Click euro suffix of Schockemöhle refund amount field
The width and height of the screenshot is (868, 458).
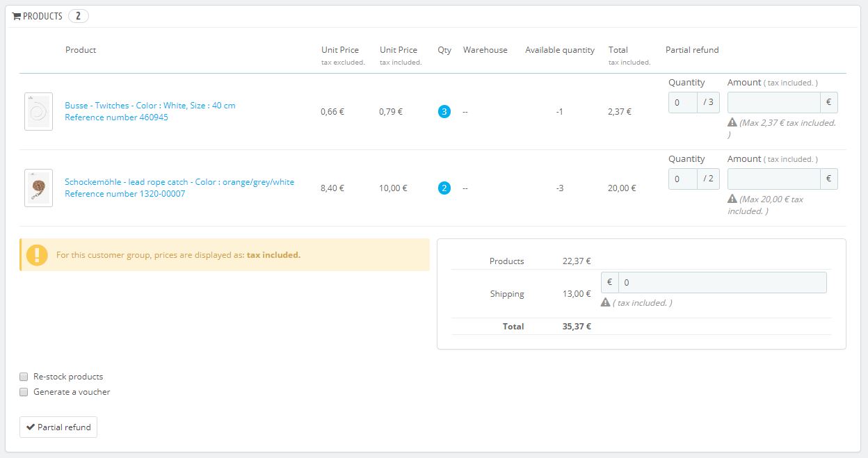click(x=829, y=179)
